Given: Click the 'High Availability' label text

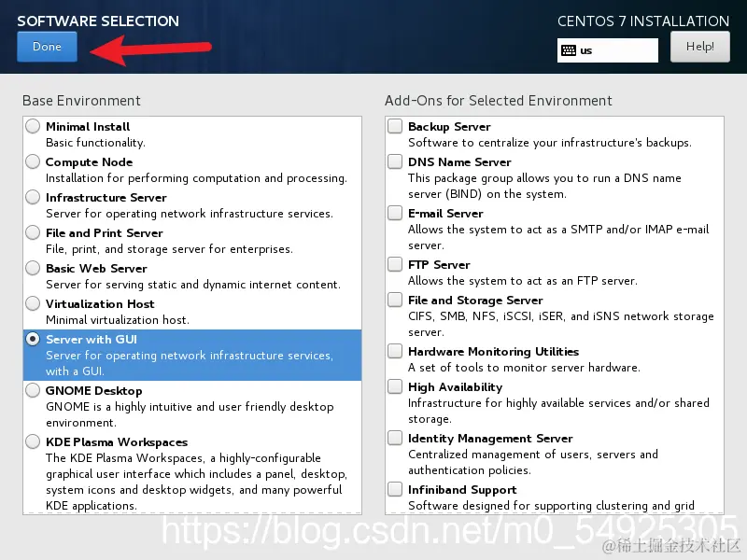Looking at the screenshot, I should (456, 387).
